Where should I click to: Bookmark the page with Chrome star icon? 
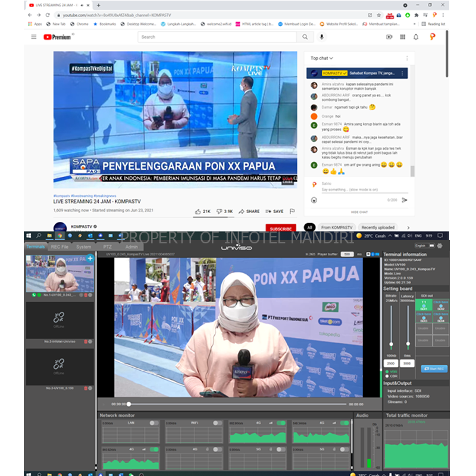pyautogui.click(x=379, y=15)
